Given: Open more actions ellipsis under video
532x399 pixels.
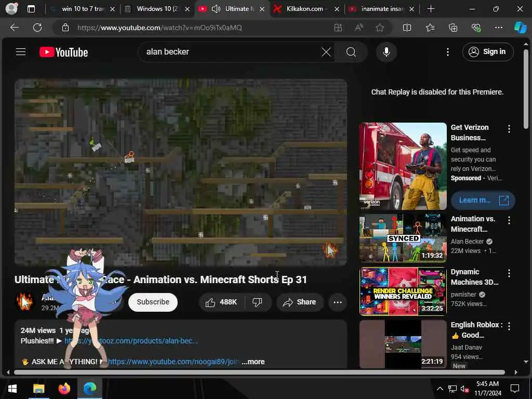Looking at the screenshot, I should (338, 302).
